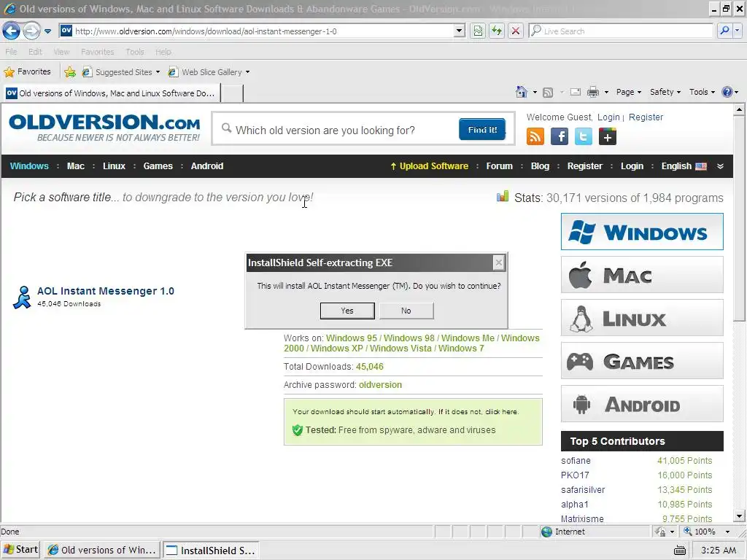Click the OldVersion.com logo
Image resolution: width=747 pixels, height=560 pixels.
104,127
